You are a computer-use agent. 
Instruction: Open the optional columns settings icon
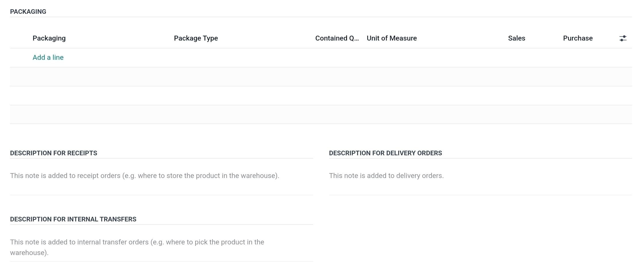click(x=623, y=38)
